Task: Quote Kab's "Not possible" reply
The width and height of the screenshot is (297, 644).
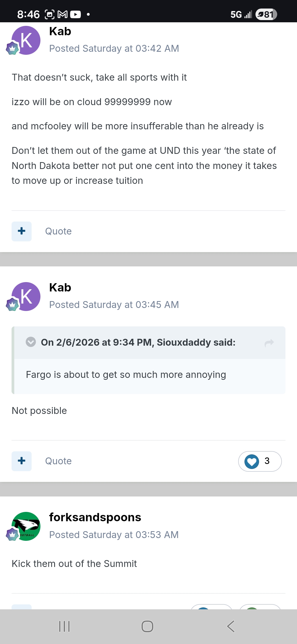Action: click(x=58, y=461)
